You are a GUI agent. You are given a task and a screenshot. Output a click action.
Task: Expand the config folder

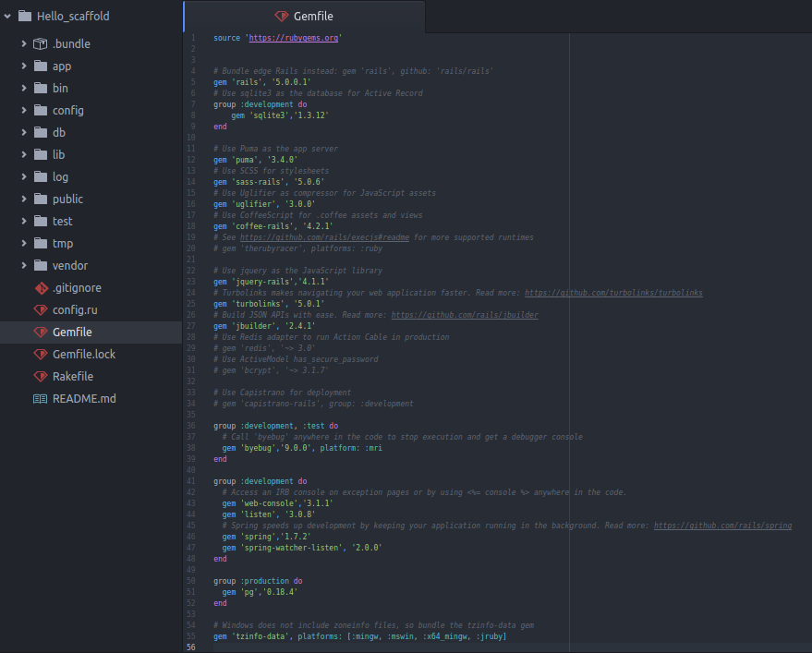(22, 110)
